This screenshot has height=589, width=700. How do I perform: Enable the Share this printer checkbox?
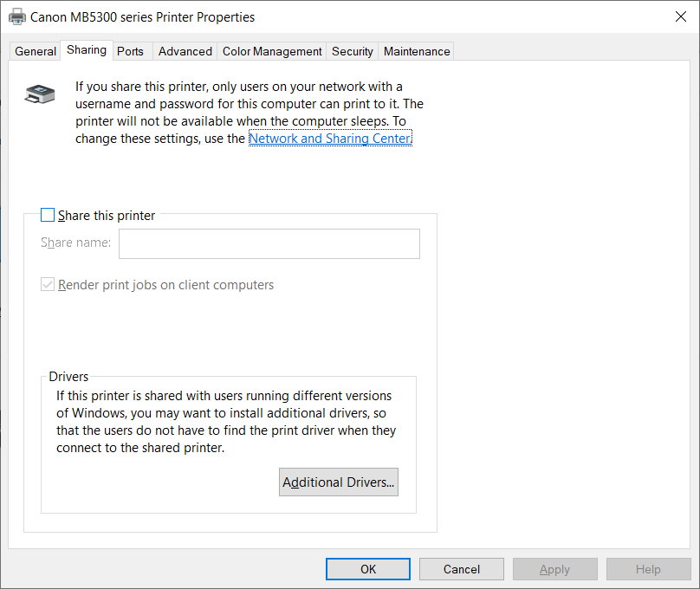coord(48,215)
